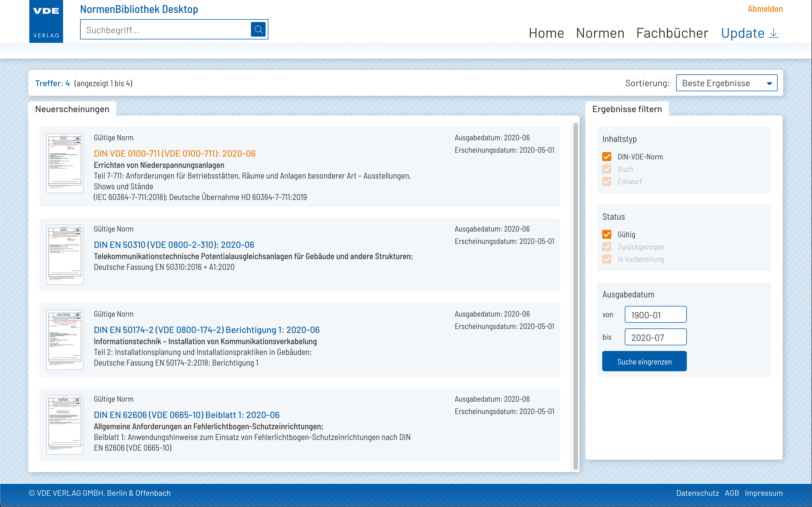Go to Fachbücher in the navigation
The height and width of the screenshot is (507, 812).
672,33
